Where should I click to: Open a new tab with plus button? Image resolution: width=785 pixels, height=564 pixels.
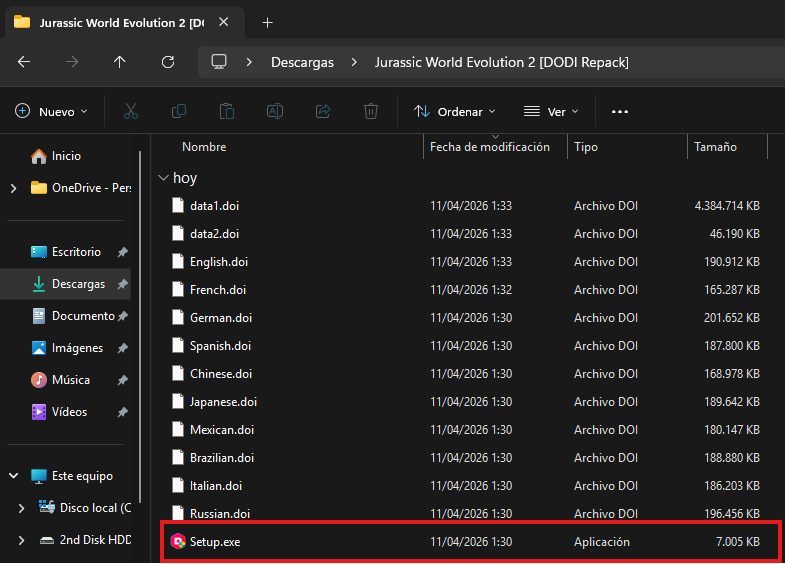[x=267, y=23]
